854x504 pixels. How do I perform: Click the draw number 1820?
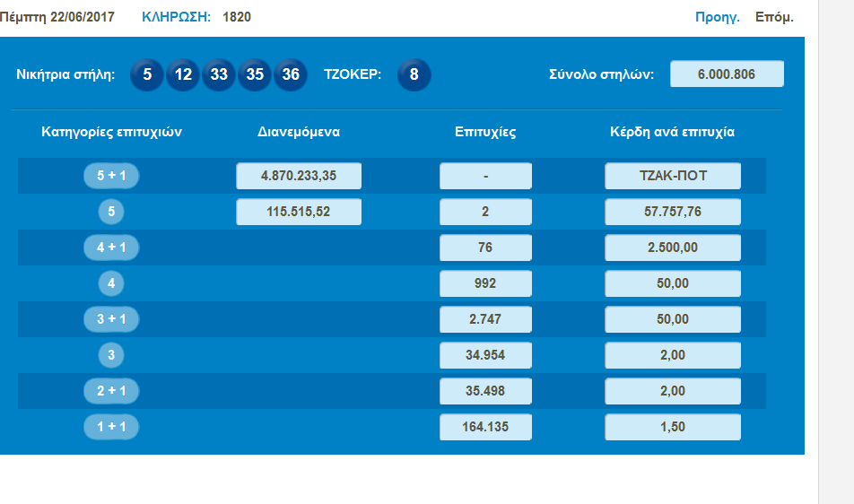click(x=237, y=17)
